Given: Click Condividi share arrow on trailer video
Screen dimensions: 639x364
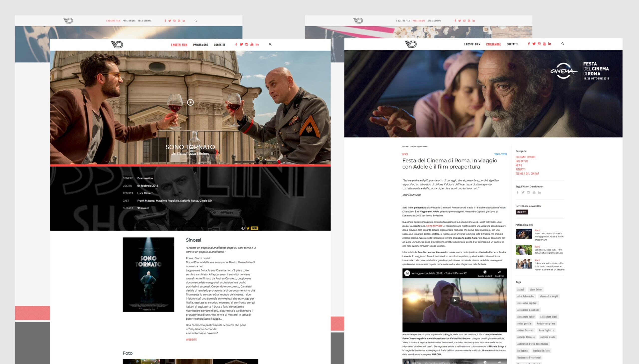Looking at the screenshot, I should [x=499, y=272].
